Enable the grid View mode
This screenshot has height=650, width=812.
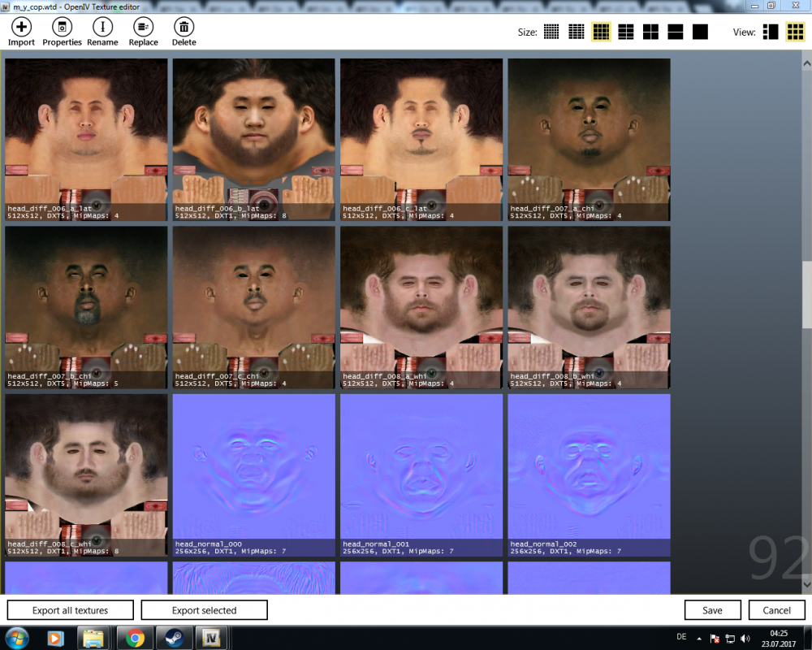pyautogui.click(x=797, y=32)
